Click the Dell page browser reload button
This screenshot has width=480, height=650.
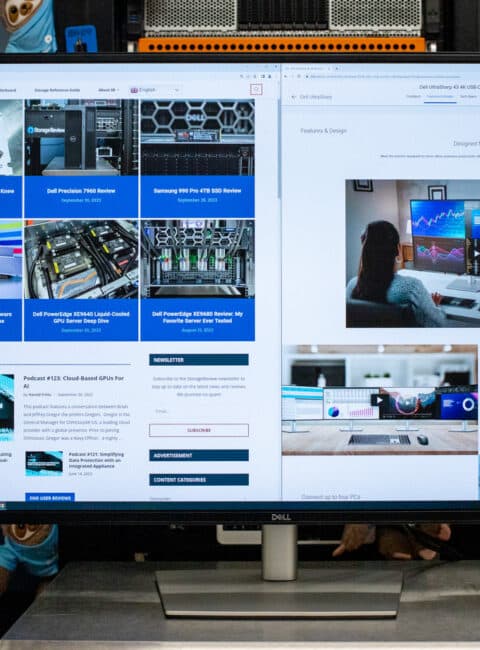(298, 77)
